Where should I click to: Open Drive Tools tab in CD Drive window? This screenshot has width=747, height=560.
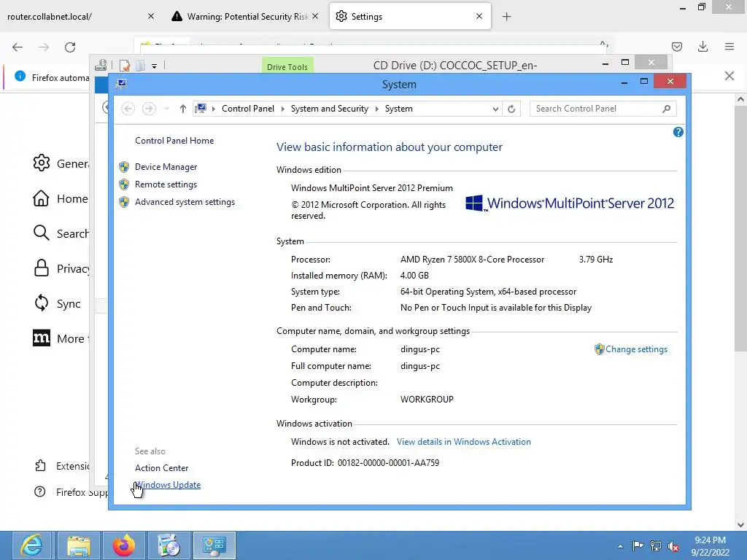287,66
